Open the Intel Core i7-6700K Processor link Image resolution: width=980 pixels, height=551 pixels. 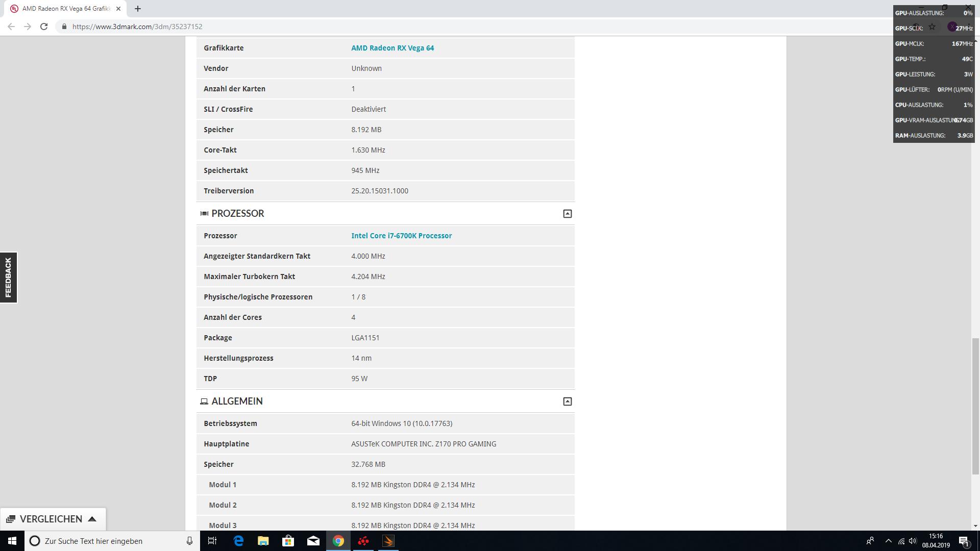pyautogui.click(x=402, y=236)
